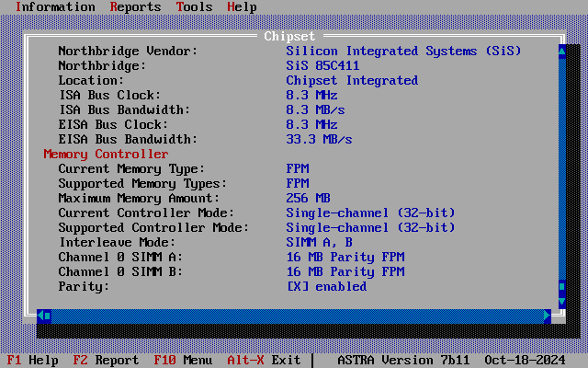588x368 pixels.
Task: Click the Supported Memory Types label
Action: coord(142,184)
